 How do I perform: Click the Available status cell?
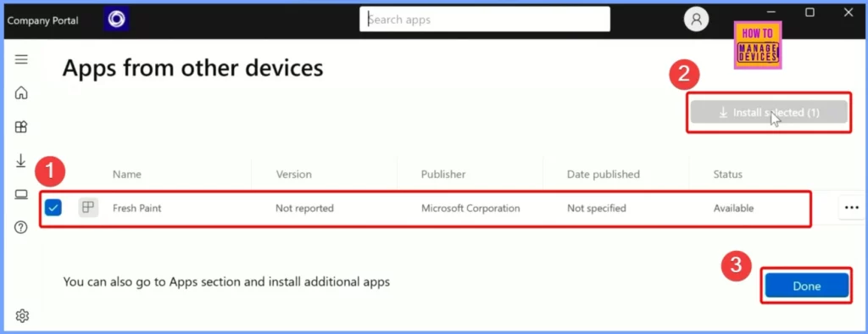[x=733, y=209]
